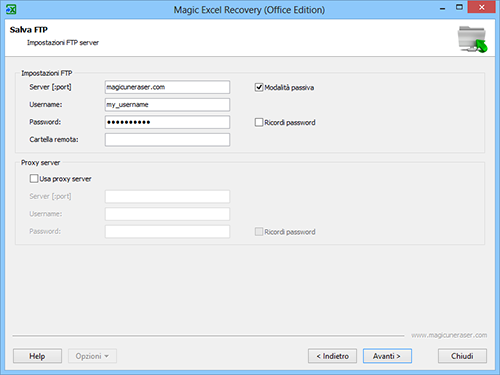Click the proxy Server [:port] field

point(167,197)
